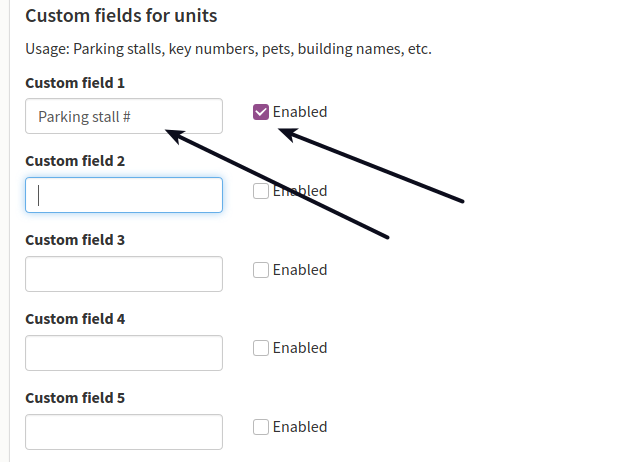Click the 'Enabled' word beside Custom field 5
This screenshot has height=462, width=642.
click(x=300, y=427)
